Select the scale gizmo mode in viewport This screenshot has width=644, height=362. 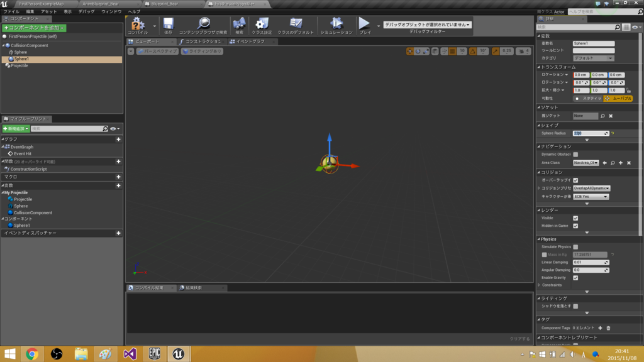coord(426,52)
